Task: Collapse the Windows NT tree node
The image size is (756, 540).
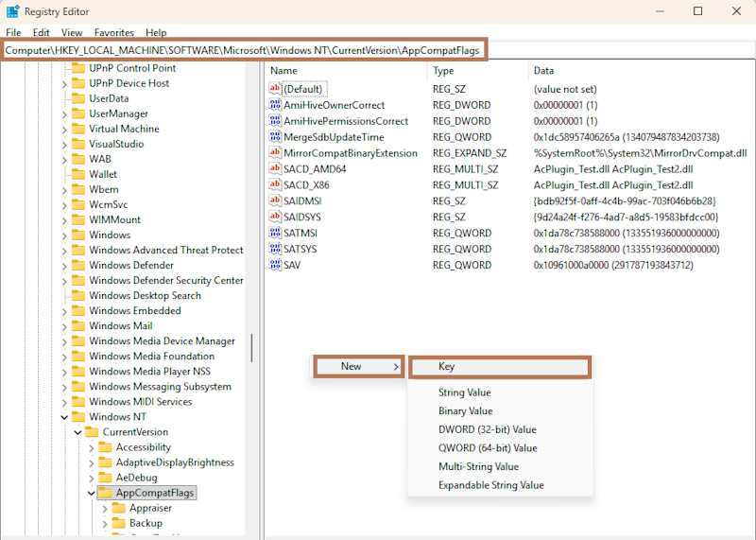Action: pyautogui.click(x=64, y=417)
